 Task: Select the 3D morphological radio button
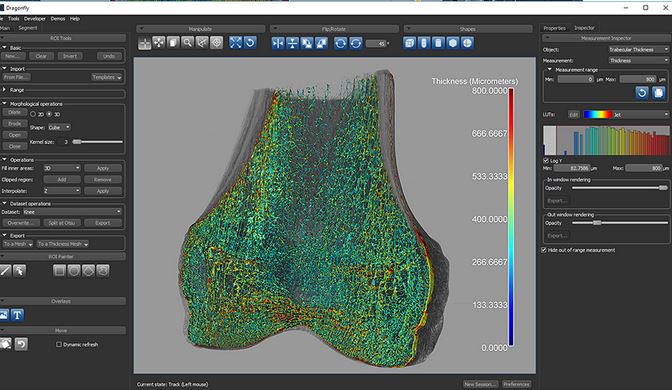[x=49, y=114]
